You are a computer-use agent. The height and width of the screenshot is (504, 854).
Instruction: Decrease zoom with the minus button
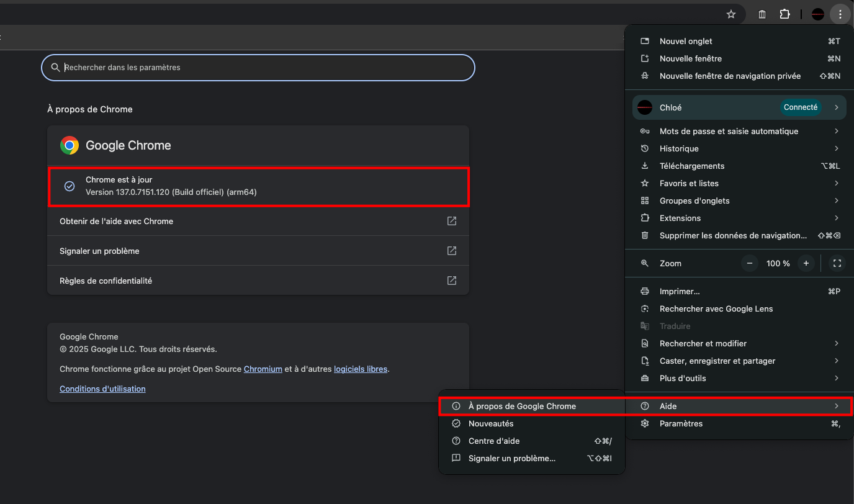coord(750,263)
